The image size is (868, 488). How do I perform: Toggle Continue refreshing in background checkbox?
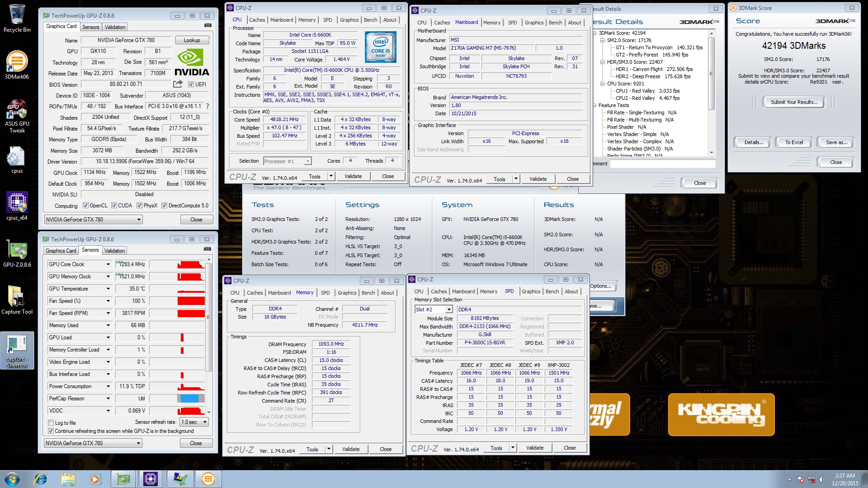click(51, 431)
